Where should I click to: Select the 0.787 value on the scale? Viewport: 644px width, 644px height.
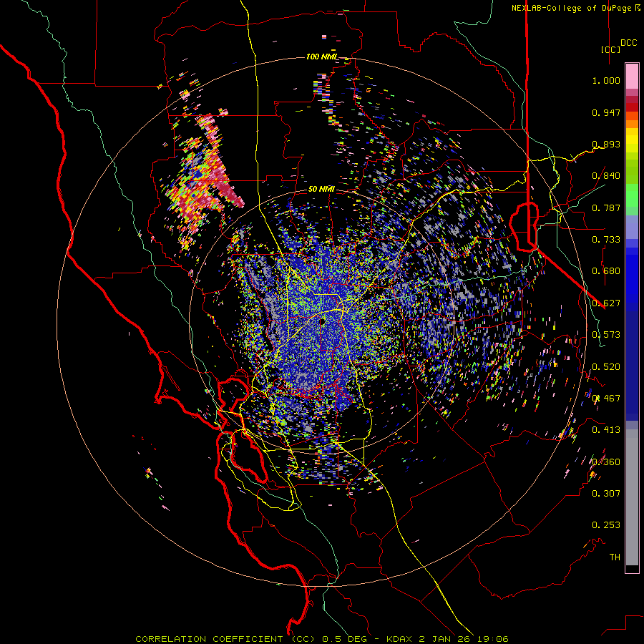click(606, 208)
